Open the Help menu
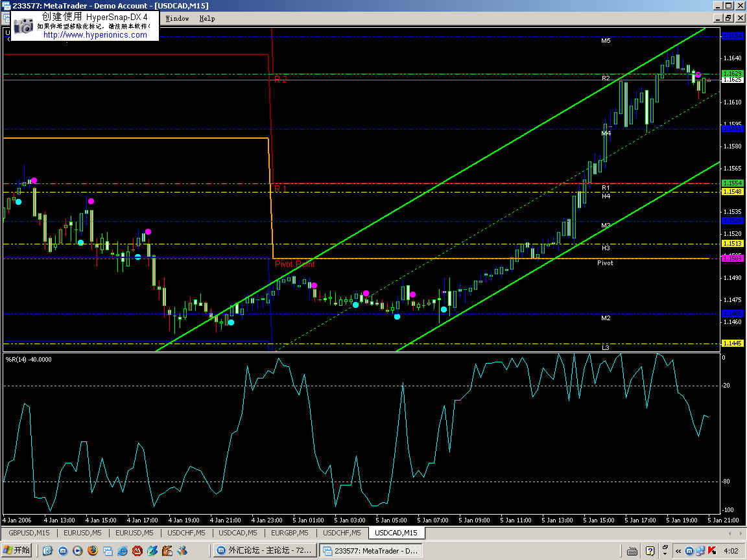 [207, 19]
